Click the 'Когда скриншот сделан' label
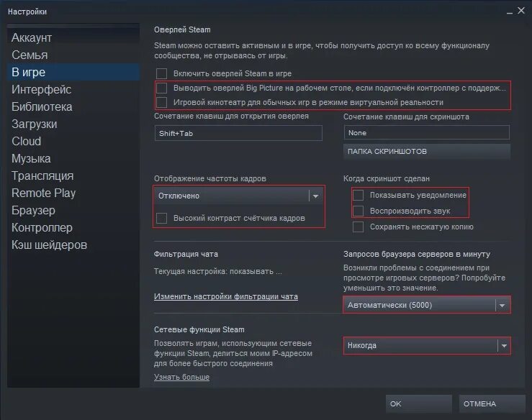532x420 pixels. coord(387,178)
